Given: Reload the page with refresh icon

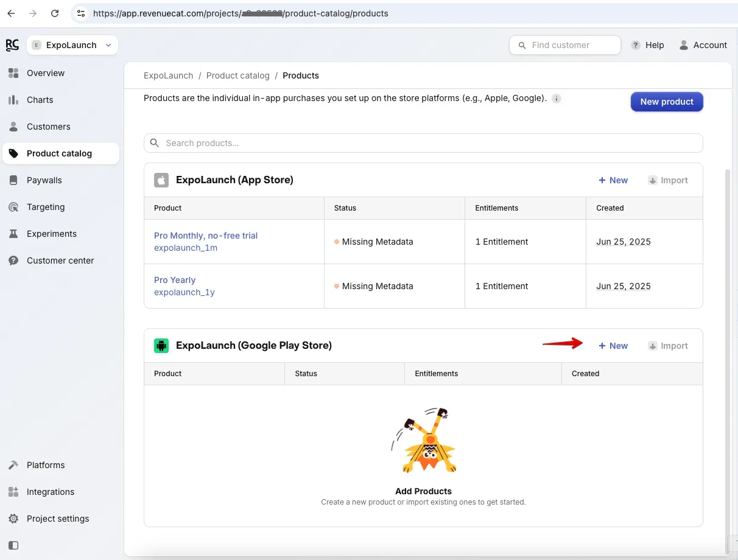Looking at the screenshot, I should coord(55,13).
